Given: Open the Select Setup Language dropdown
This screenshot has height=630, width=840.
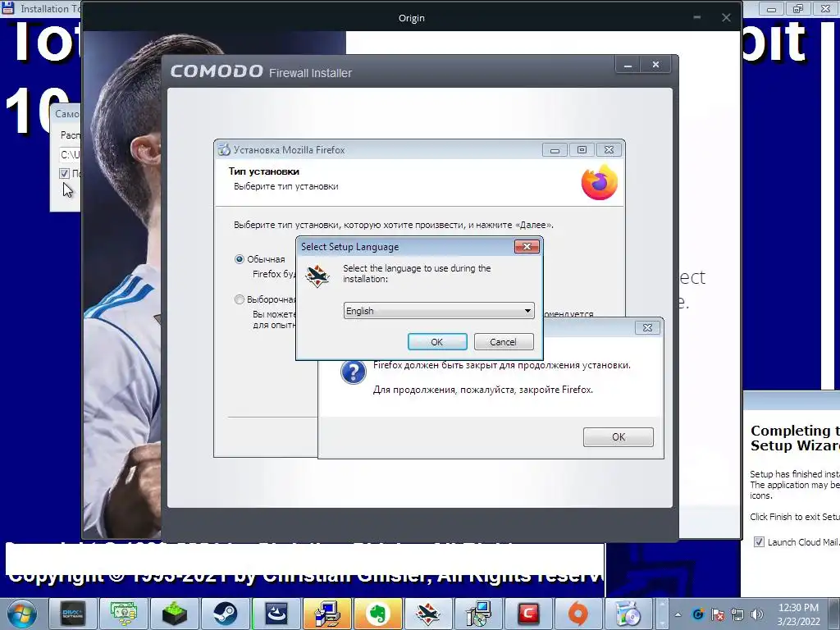Looking at the screenshot, I should (439, 311).
